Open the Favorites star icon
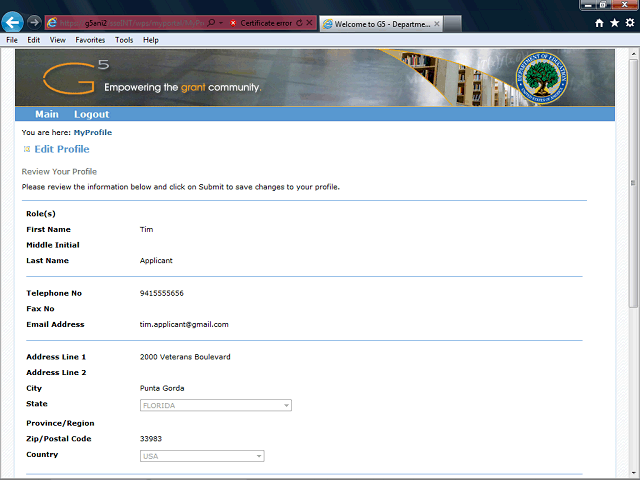The image size is (640, 480). point(614,23)
